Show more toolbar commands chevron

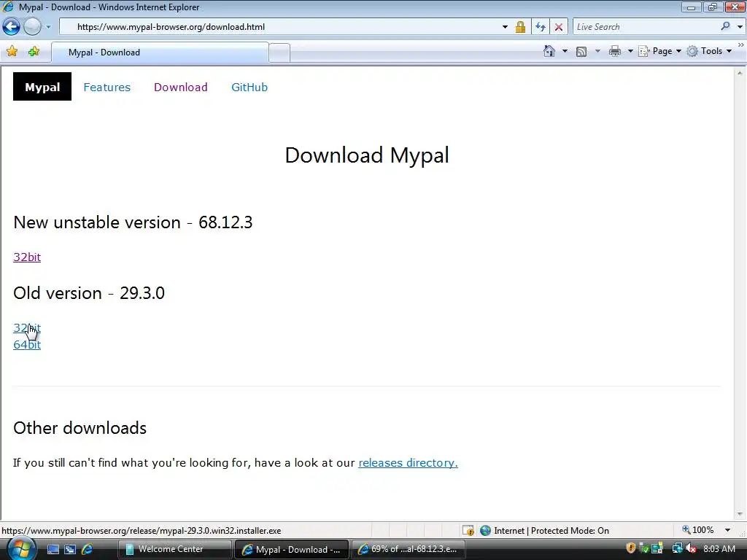pos(740,44)
